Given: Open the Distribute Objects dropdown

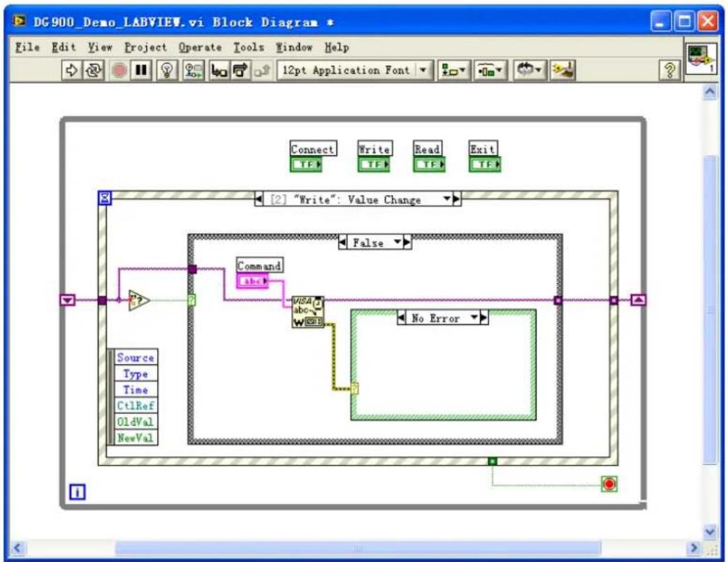Looking at the screenshot, I should [490, 71].
